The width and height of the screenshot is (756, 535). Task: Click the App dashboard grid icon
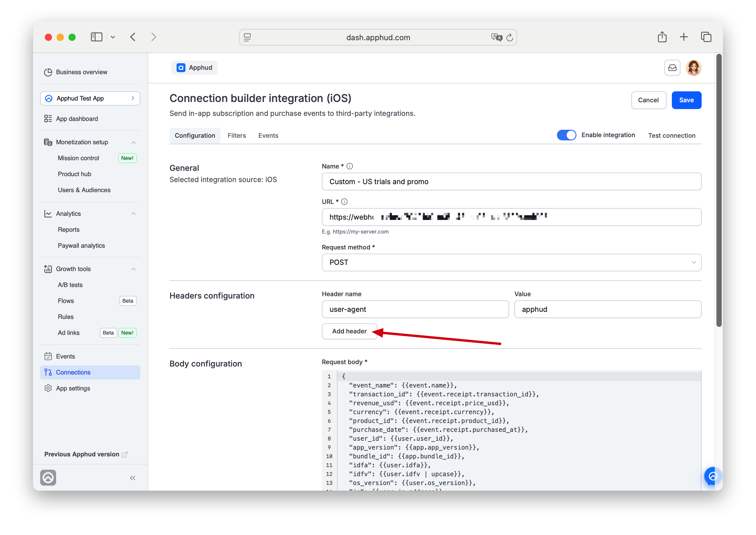click(x=48, y=119)
